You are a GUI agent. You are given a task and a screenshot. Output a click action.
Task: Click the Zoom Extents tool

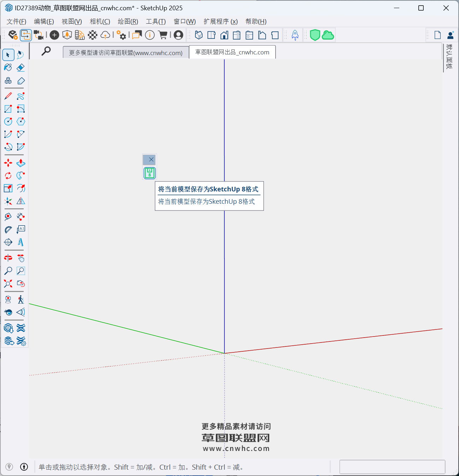pos(8,284)
